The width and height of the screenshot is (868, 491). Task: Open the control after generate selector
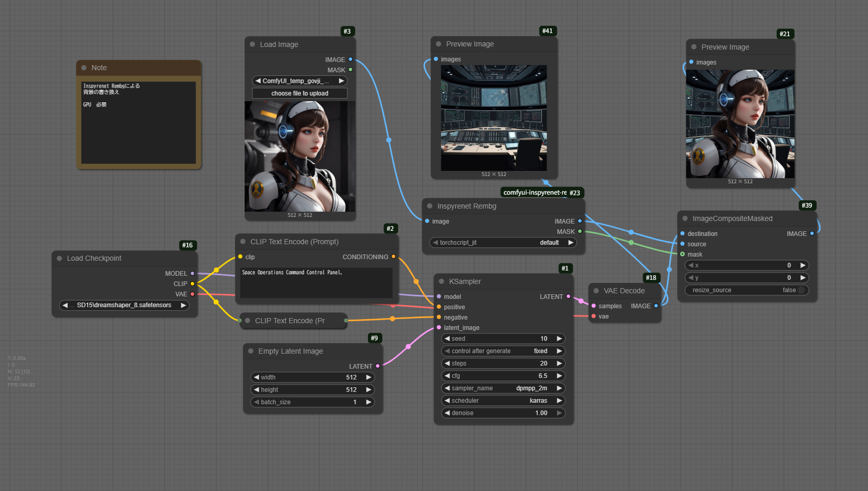(x=503, y=351)
